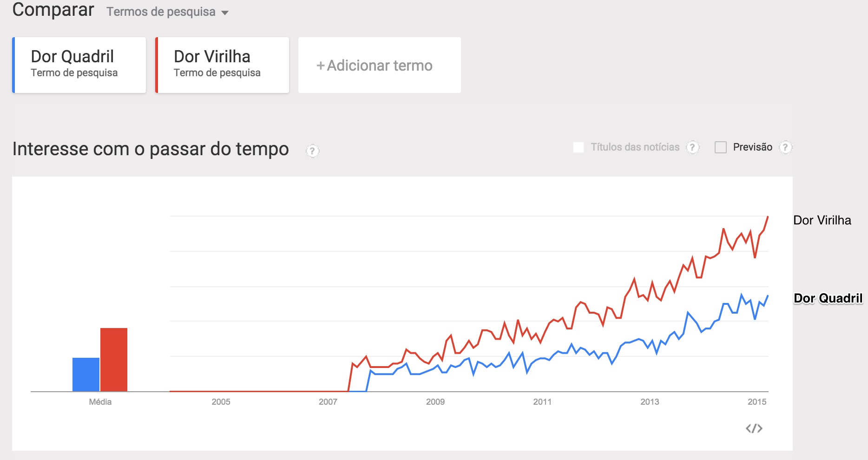Click the 2009 year label on the timeline

click(x=435, y=402)
